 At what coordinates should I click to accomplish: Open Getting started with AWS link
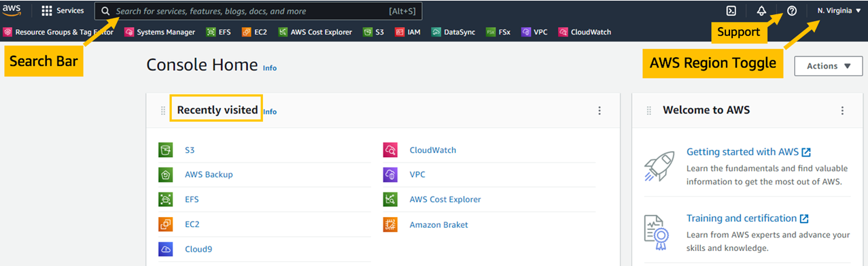pyautogui.click(x=748, y=152)
